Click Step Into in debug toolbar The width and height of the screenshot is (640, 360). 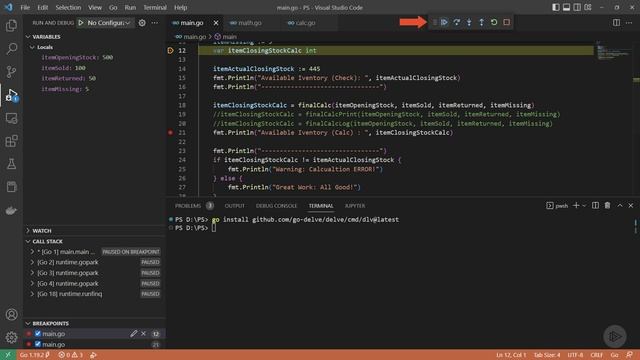pyautogui.click(x=469, y=22)
